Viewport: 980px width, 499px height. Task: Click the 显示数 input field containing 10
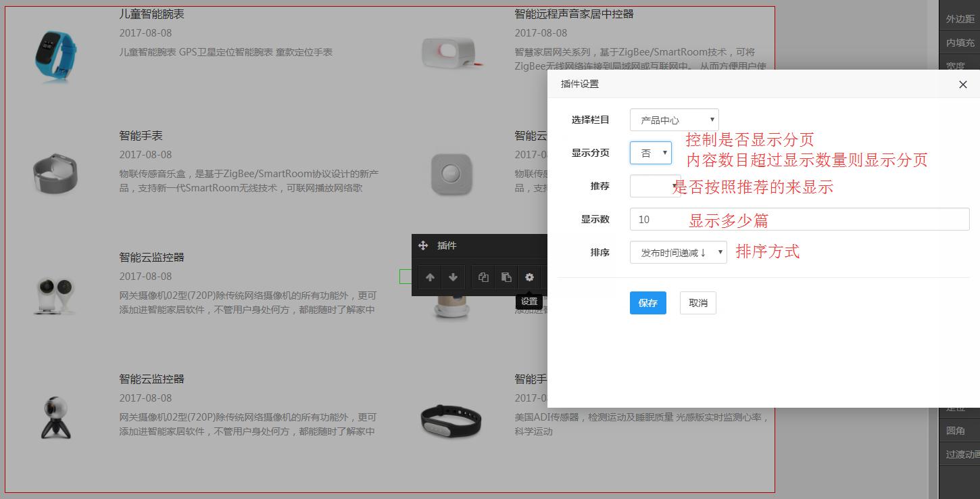[799, 219]
